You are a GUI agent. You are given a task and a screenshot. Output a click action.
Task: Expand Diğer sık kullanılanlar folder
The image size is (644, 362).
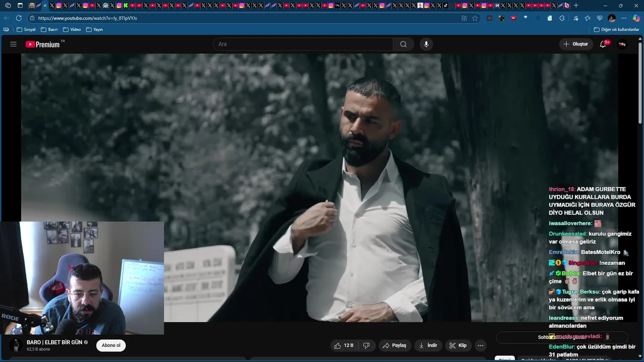(x=616, y=30)
